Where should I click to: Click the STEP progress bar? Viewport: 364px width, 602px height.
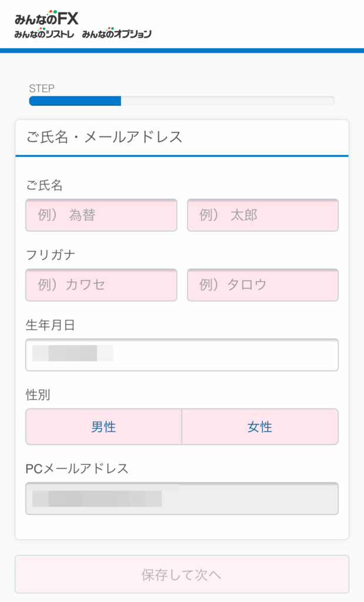point(182,101)
